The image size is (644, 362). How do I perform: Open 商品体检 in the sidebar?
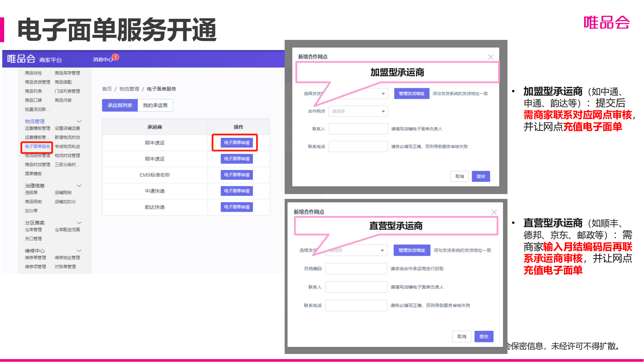point(33,73)
